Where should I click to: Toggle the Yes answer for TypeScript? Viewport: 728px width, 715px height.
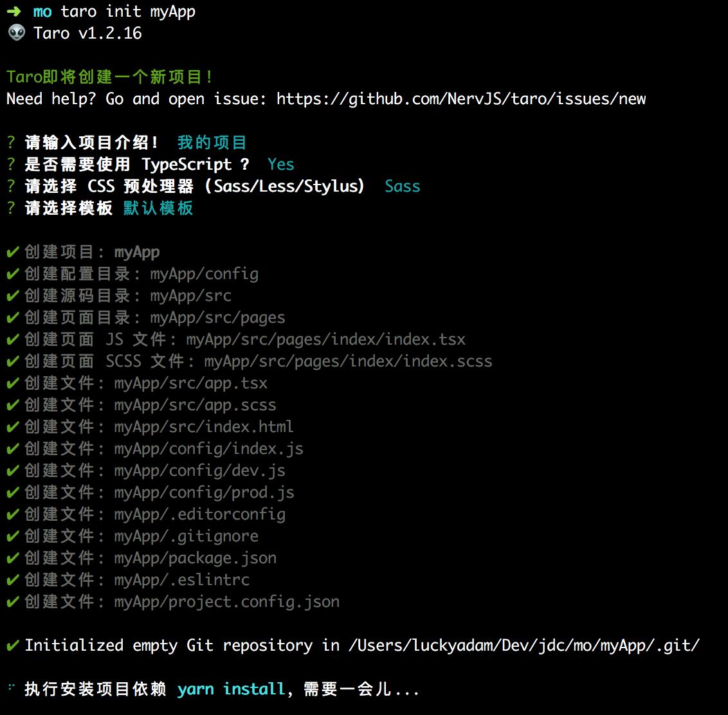[280, 164]
